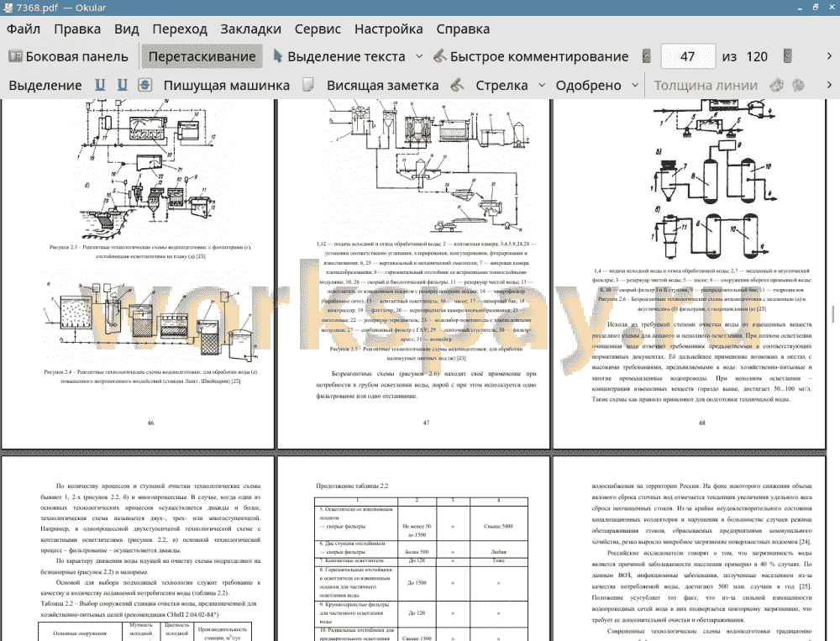Open the Настройка menu
The image size is (840, 641).
tap(388, 29)
